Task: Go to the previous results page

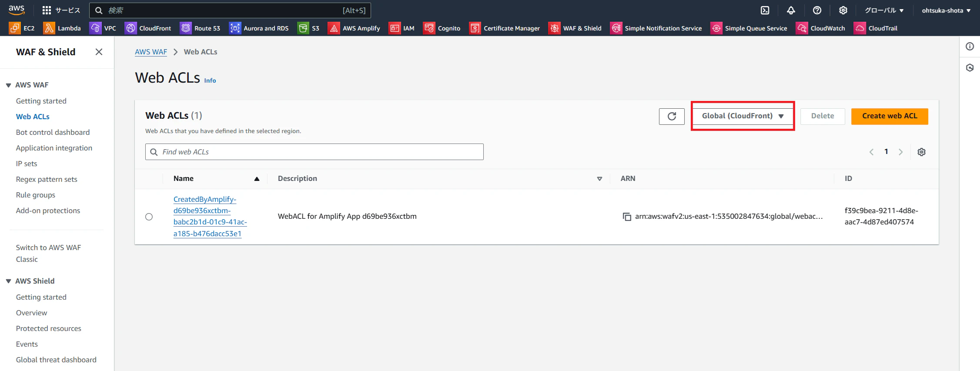Action: (x=872, y=152)
